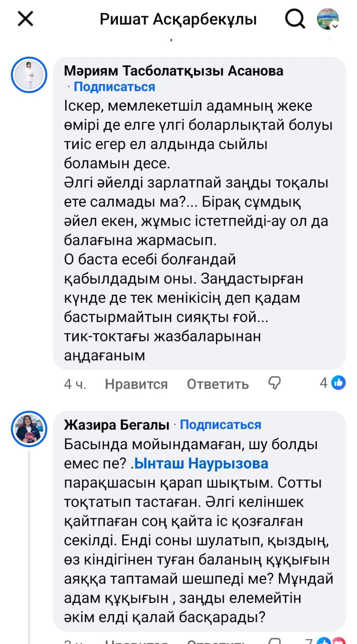
Task: View reaction icons on Жазира Бегалы's reply
Action: pos(330,641)
